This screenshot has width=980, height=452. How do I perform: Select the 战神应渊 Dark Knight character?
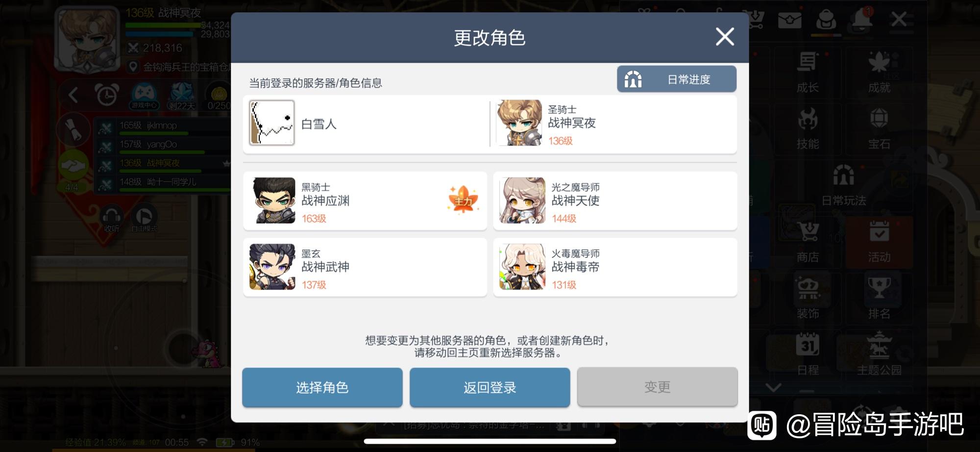pyautogui.click(x=365, y=201)
